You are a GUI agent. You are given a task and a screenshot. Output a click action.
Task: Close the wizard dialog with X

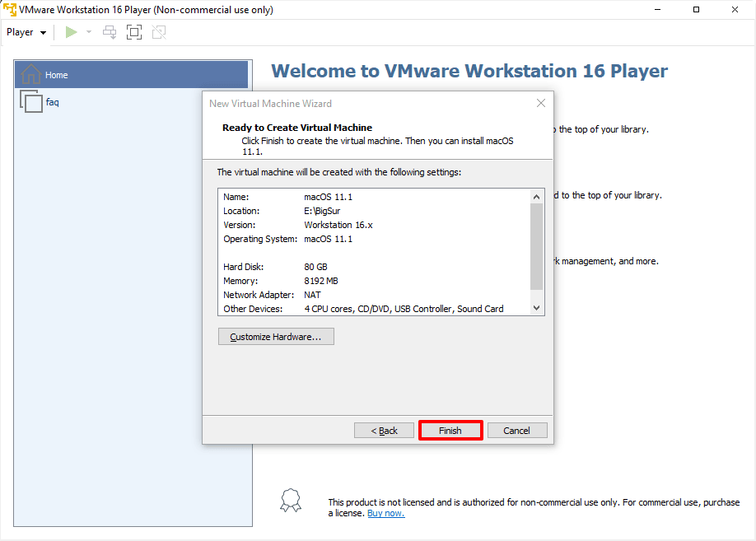pos(541,103)
